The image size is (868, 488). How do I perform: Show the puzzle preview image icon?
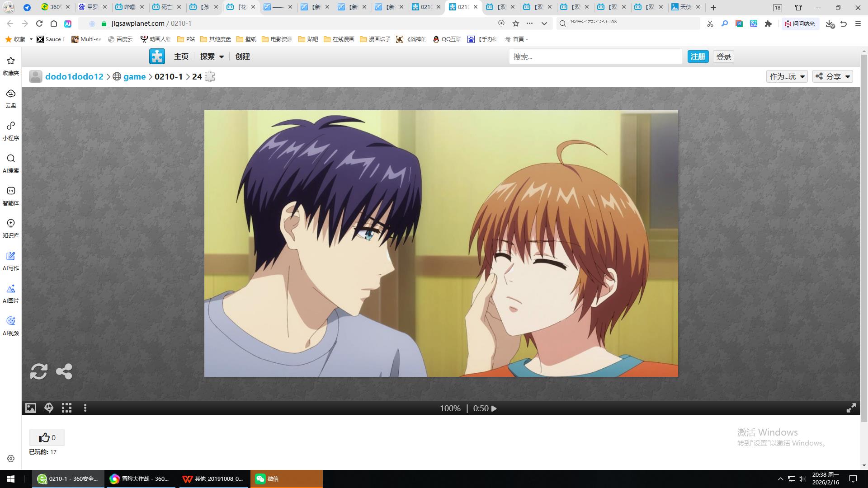point(30,408)
